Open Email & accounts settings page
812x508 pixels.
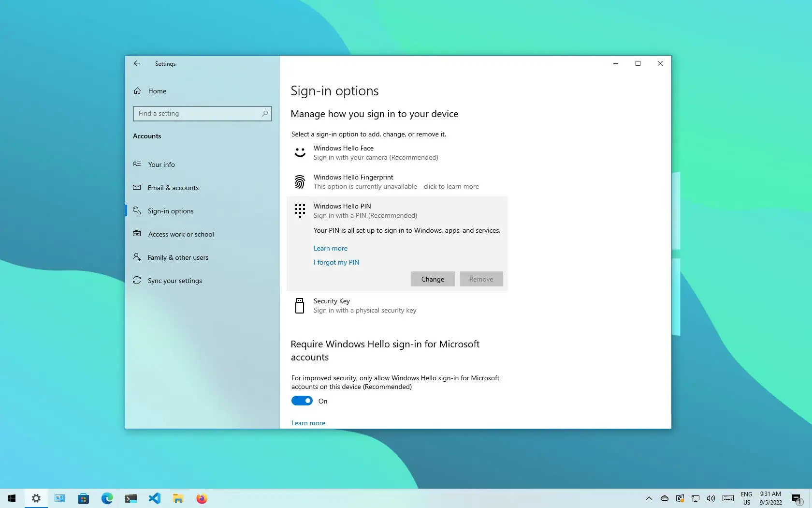click(x=173, y=188)
